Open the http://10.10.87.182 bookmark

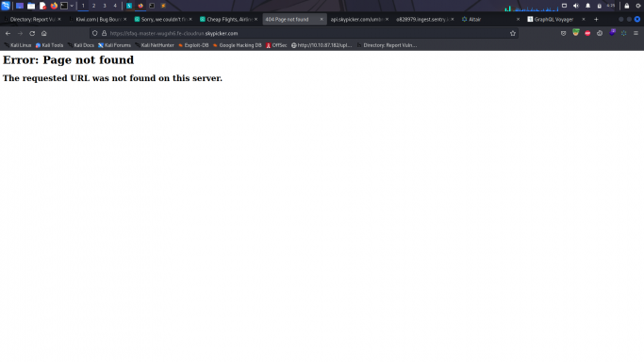322,45
